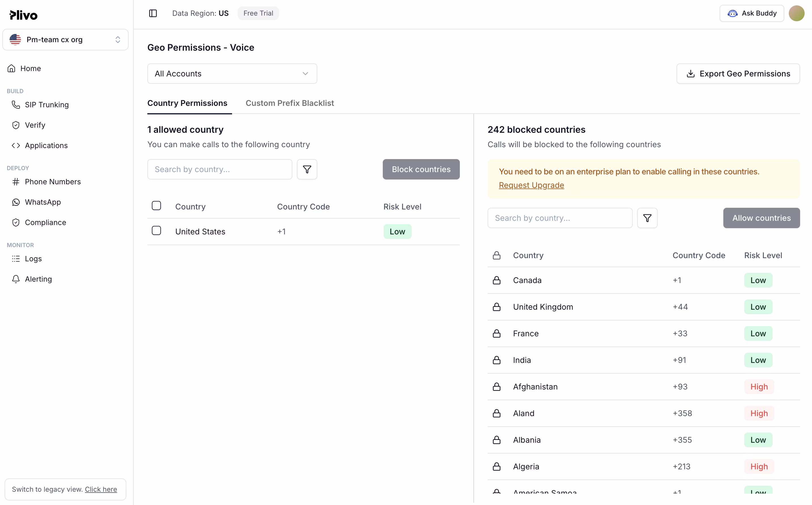The width and height of the screenshot is (812, 505).
Task: Click the lock icon for India
Action: (496, 360)
